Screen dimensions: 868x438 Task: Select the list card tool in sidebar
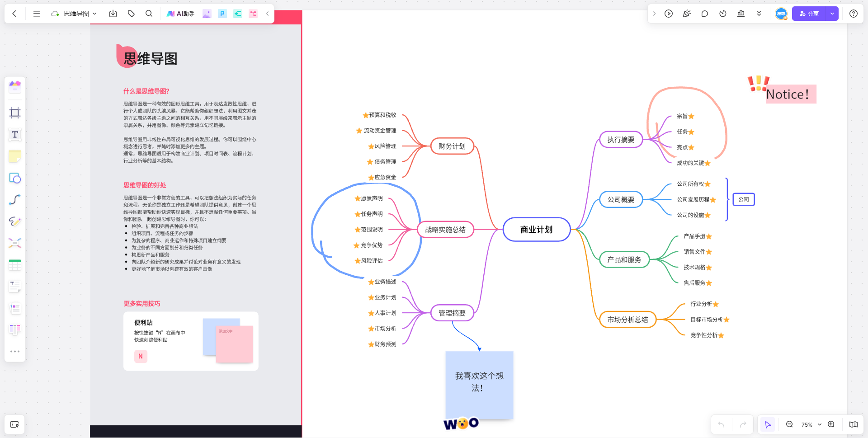click(x=15, y=308)
